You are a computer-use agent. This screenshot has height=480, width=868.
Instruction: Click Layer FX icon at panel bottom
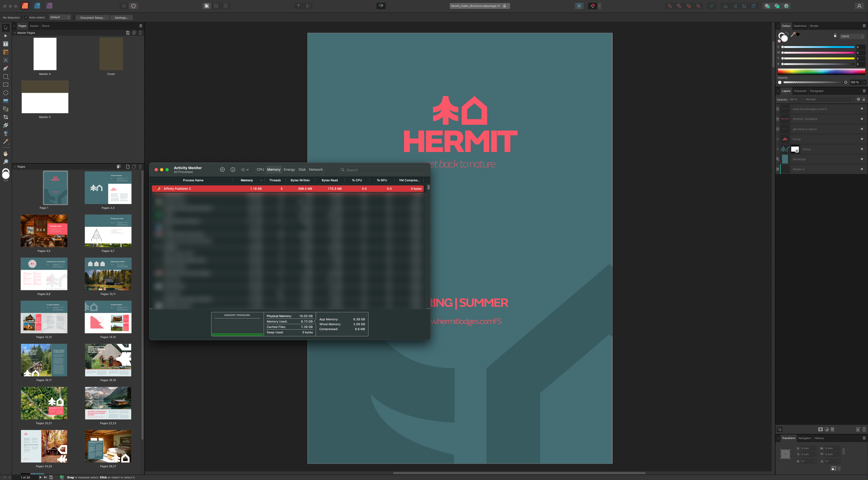(x=832, y=429)
